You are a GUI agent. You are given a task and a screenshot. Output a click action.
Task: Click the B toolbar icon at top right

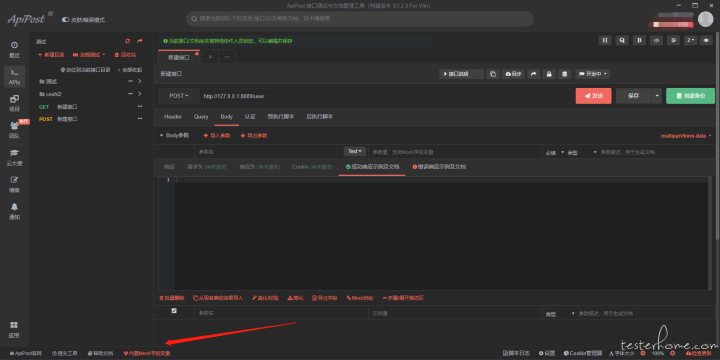pyautogui.click(x=639, y=40)
